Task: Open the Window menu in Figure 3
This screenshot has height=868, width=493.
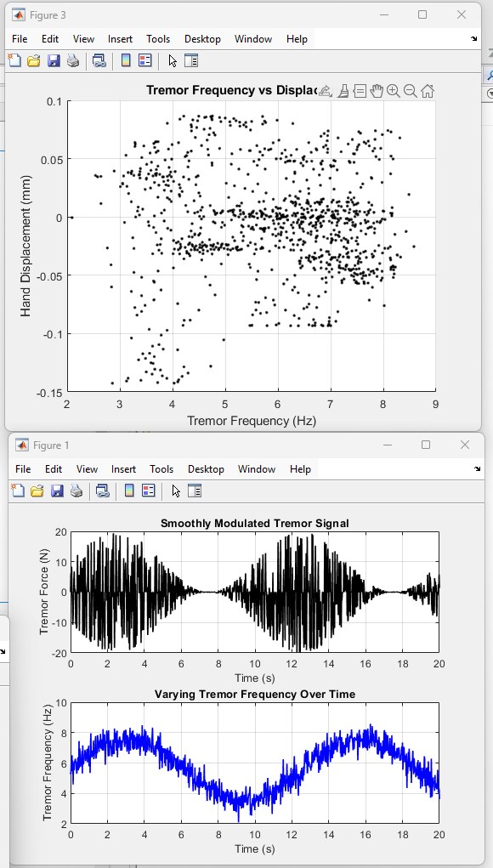Action: click(253, 39)
